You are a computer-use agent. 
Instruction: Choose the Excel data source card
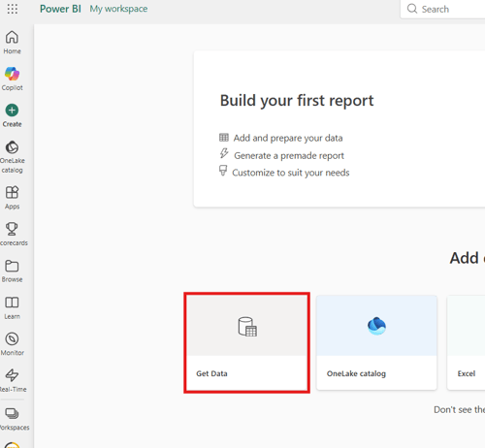point(466,342)
